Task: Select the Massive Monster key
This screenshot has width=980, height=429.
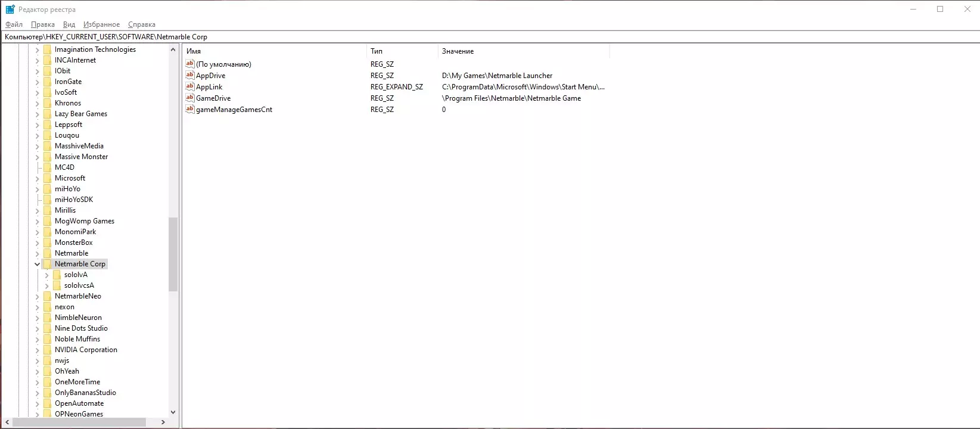Action: (82, 157)
